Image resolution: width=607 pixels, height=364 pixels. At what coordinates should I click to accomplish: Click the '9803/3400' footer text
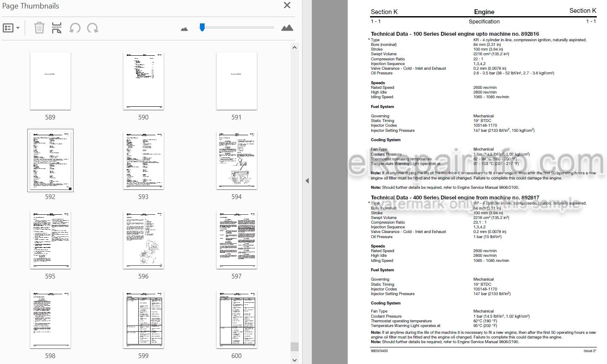pyautogui.click(x=379, y=351)
